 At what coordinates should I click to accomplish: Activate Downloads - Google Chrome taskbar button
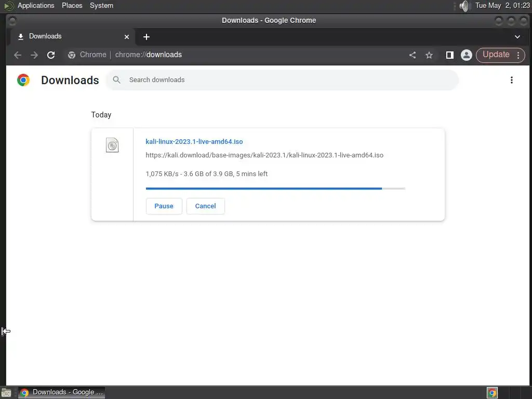(61, 392)
